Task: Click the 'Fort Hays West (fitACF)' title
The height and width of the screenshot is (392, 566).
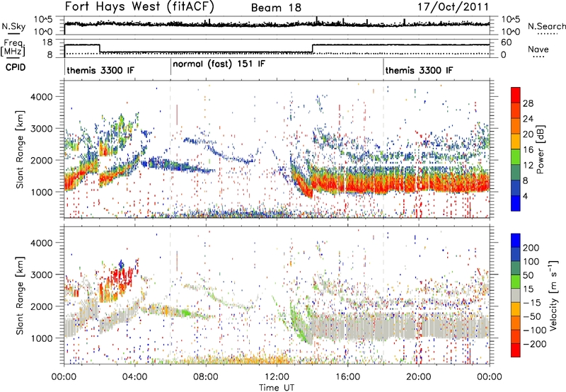Action: (x=139, y=6)
